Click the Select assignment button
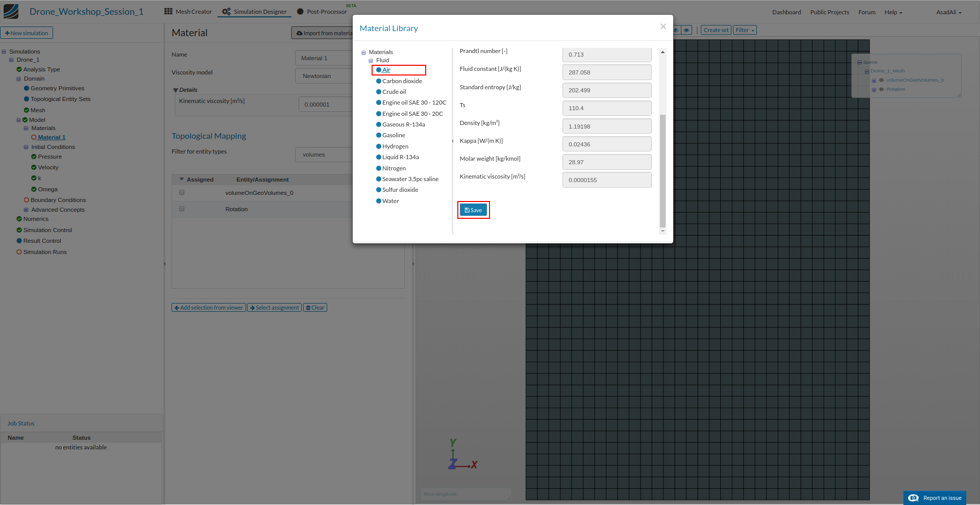This screenshot has width=980, height=505. [x=275, y=308]
